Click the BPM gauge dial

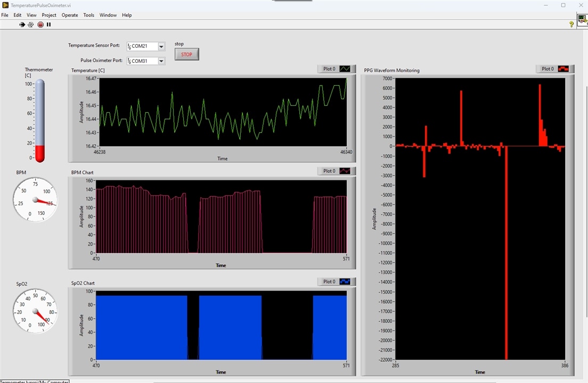tap(35, 199)
